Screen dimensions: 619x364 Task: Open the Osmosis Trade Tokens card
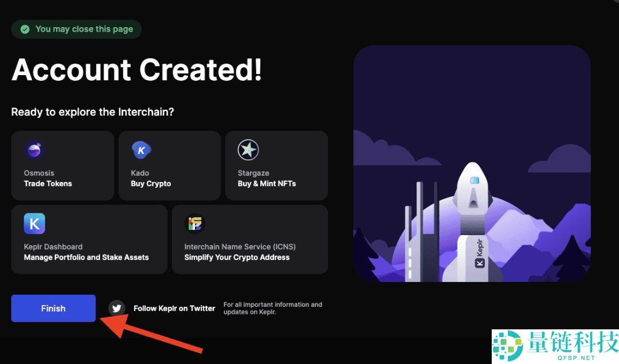point(63,166)
